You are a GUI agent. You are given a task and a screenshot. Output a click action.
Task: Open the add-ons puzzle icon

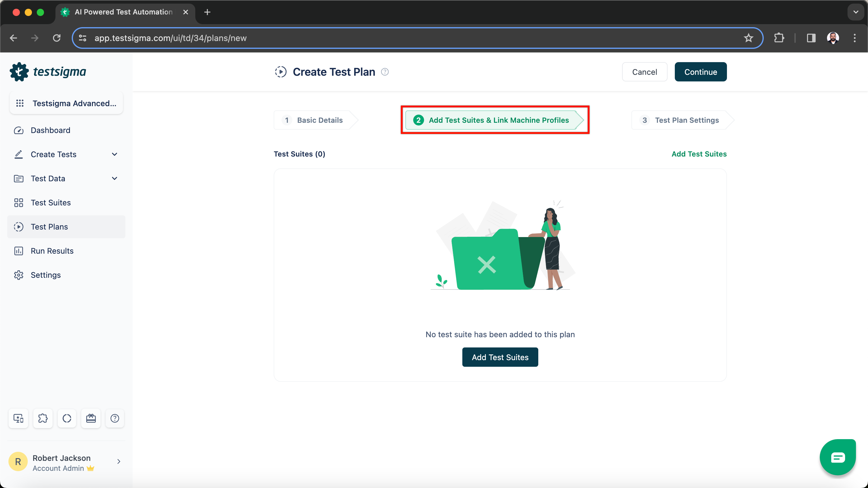coord(43,418)
